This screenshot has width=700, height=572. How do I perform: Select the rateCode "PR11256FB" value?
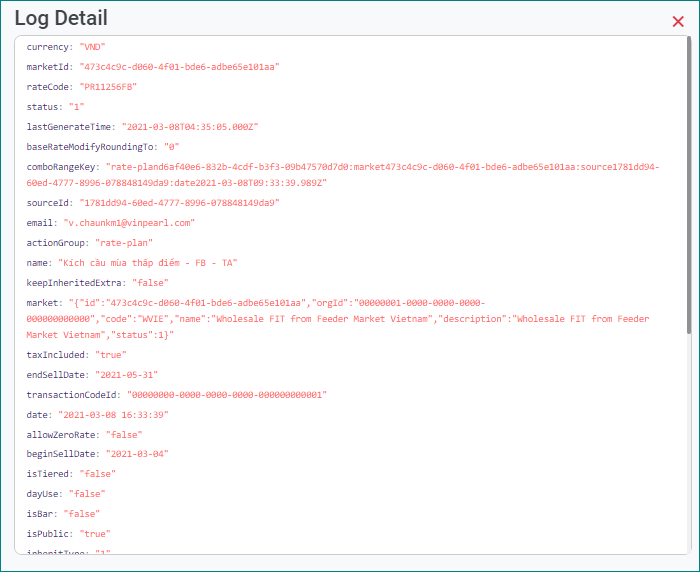[x=108, y=87]
